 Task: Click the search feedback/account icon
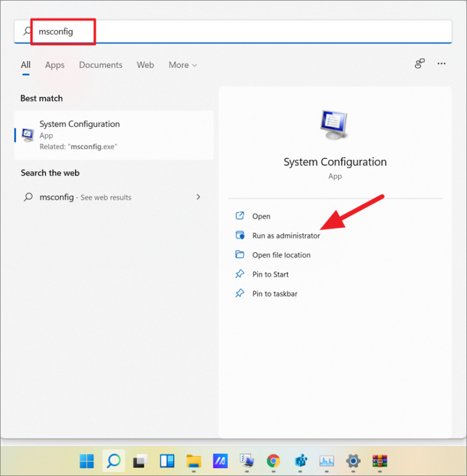420,63
